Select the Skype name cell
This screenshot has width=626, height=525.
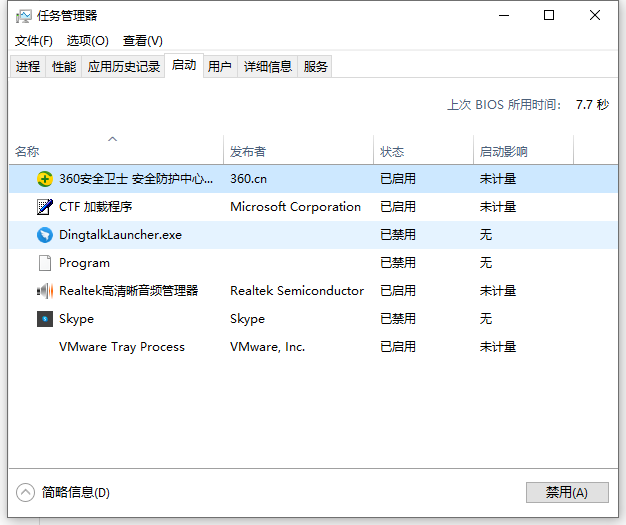tap(76, 319)
